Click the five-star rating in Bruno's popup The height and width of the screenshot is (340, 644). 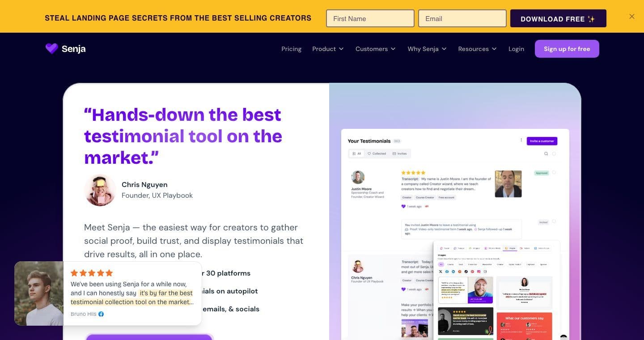click(92, 273)
